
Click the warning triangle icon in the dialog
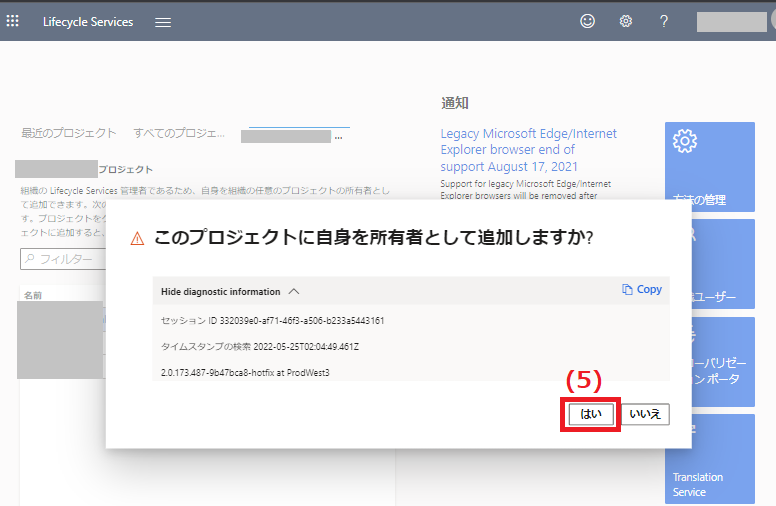click(137, 239)
